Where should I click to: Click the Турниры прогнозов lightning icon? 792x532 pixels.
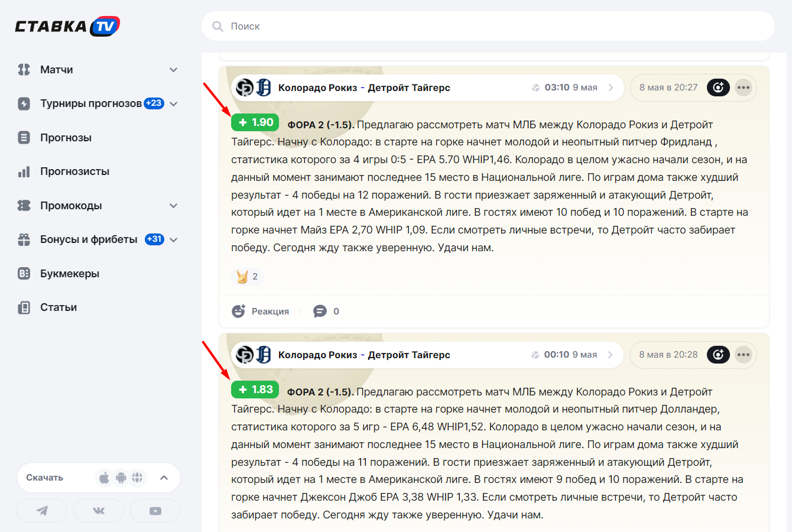coord(24,103)
